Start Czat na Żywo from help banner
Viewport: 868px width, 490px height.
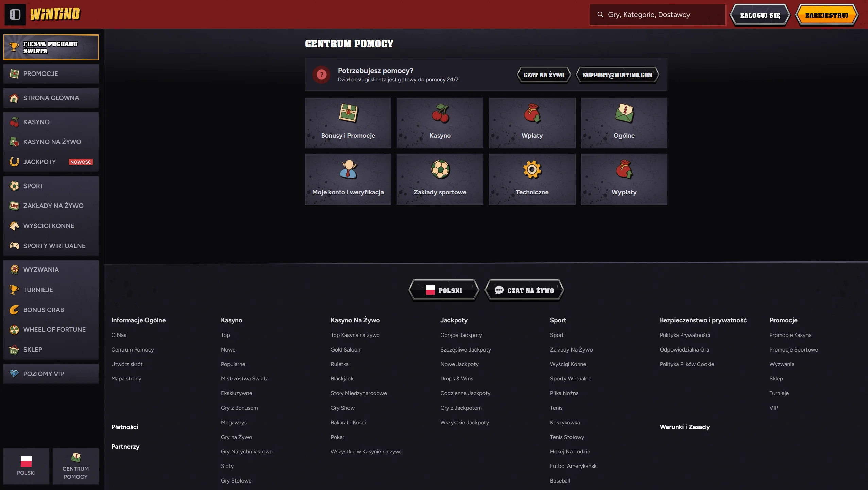tap(544, 75)
